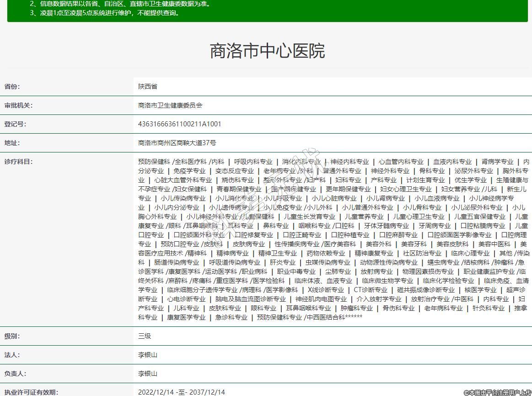Click the 登记号 field label
Screen dimensions: 532x396
tap(15, 124)
